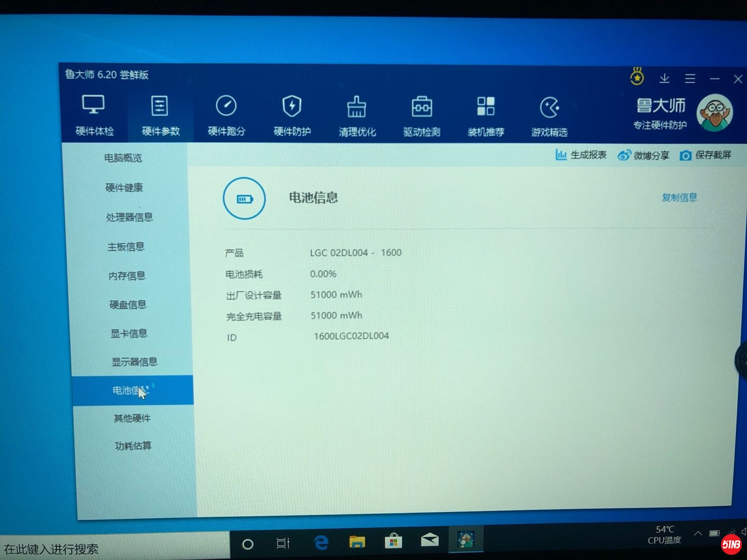Click the 保存截屏 screenshot camera icon
The height and width of the screenshot is (560, 747).
686,155
